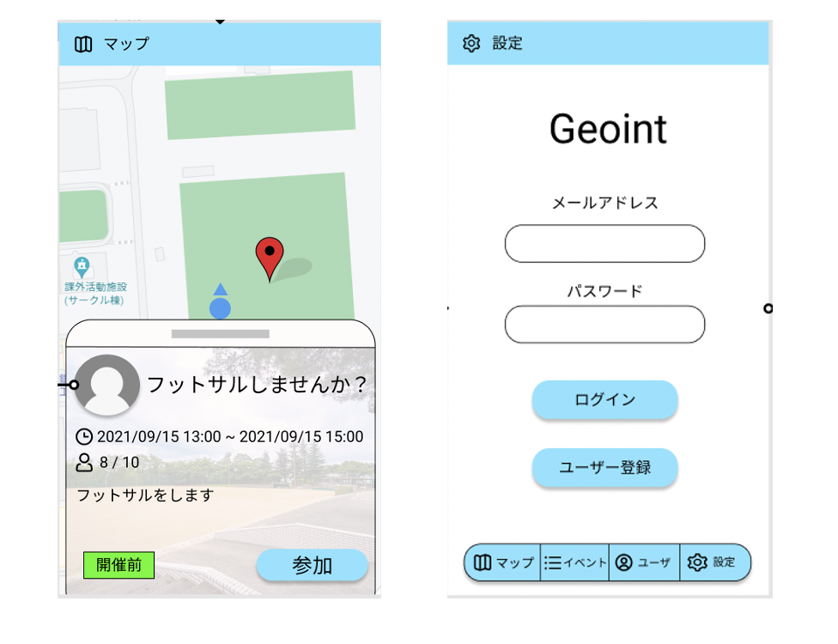Focus the パスワード input field
The width and height of the screenshot is (838, 644).
605,325
